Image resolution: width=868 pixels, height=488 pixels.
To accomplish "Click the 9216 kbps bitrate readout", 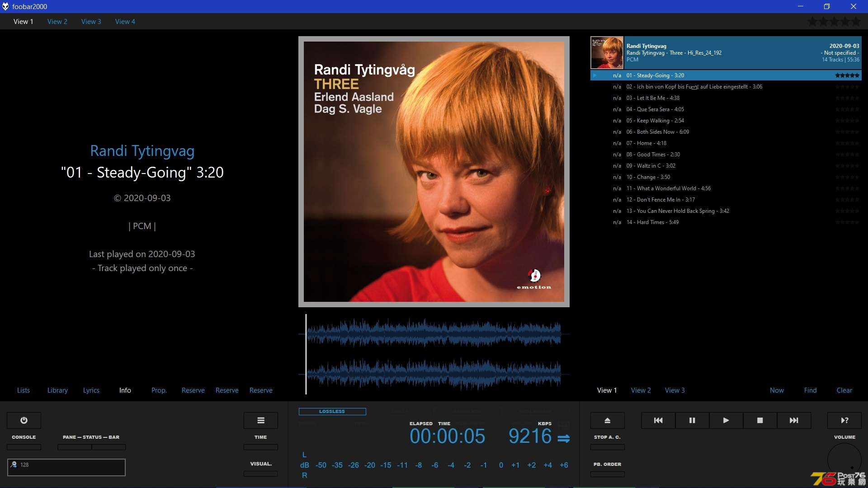I will point(530,436).
